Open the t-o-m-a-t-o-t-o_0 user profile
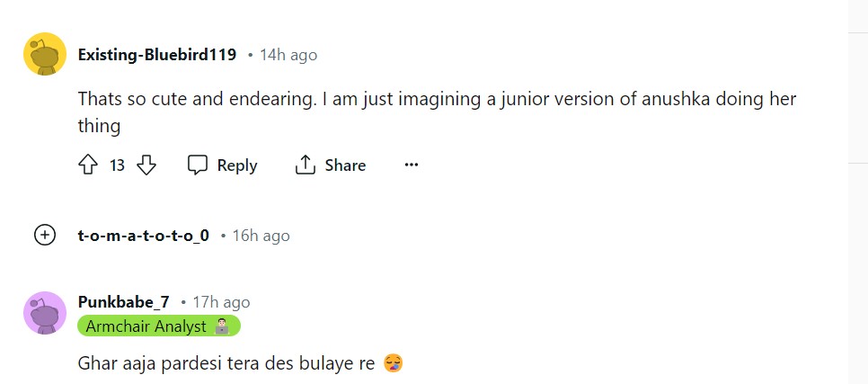Screen dimensions: 868x384 click(x=144, y=236)
